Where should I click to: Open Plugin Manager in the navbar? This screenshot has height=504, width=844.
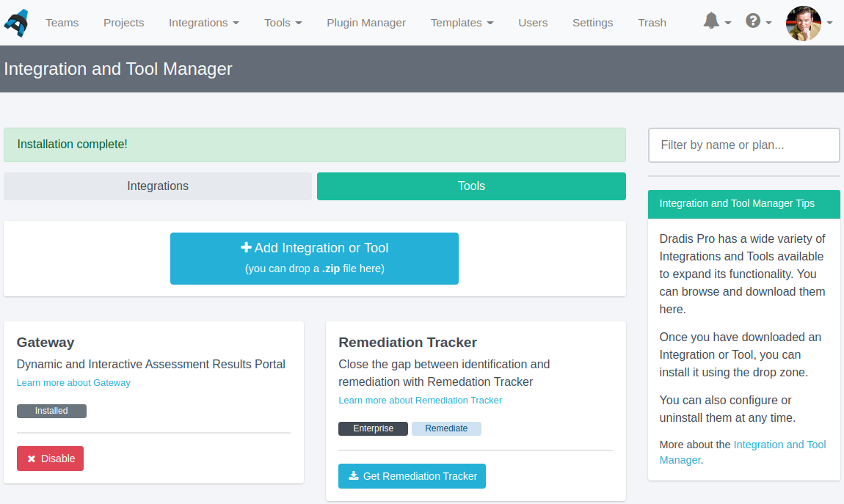[366, 23]
